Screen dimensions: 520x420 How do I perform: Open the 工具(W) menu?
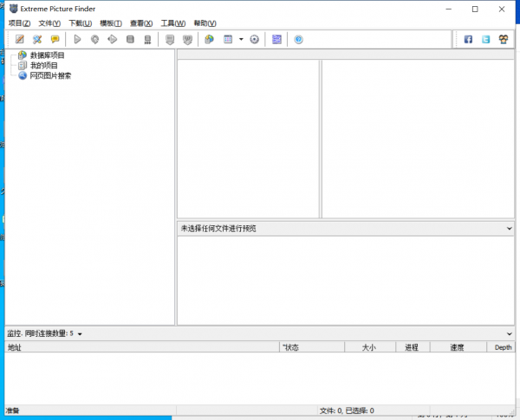(173, 23)
